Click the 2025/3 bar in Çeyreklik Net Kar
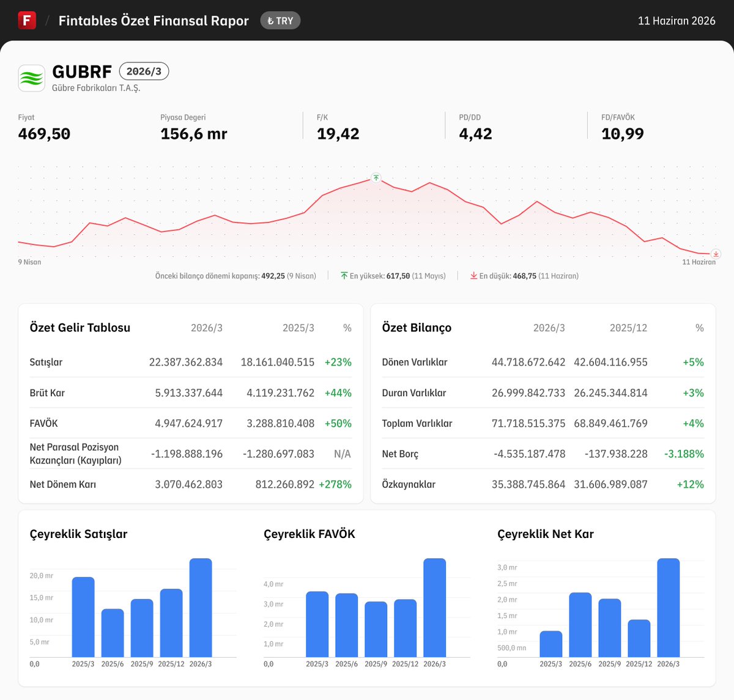Image resolution: width=734 pixels, height=700 pixels. coord(551,644)
